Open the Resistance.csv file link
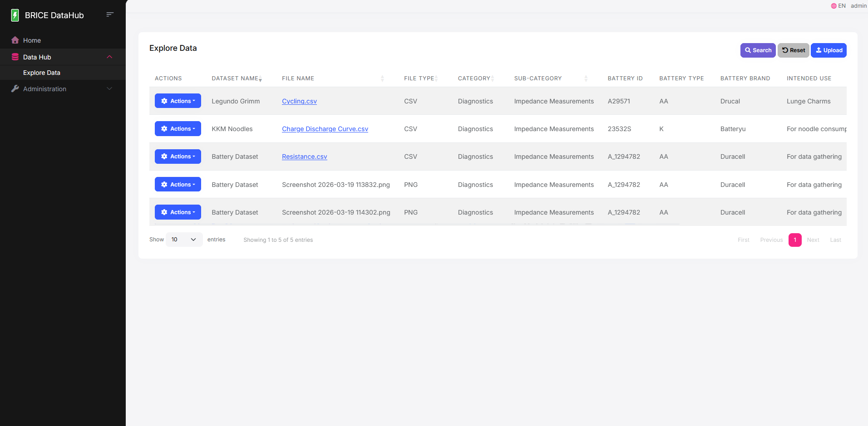This screenshot has width=868, height=426. (304, 157)
